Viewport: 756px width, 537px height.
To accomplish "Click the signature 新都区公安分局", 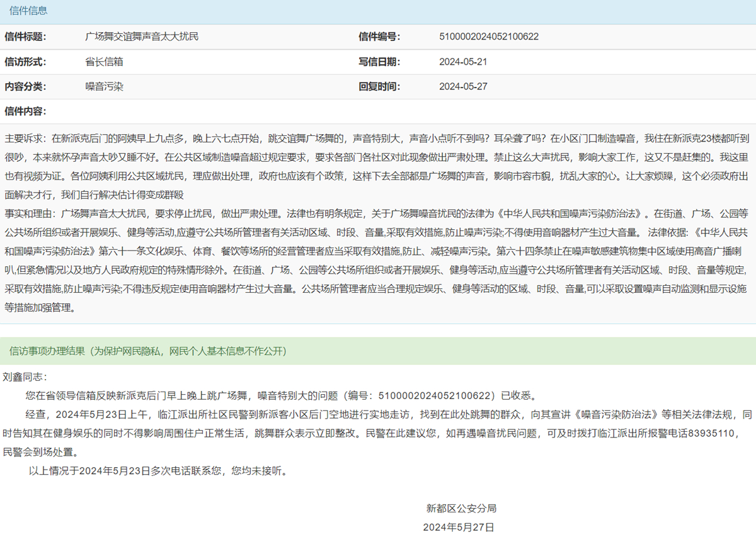I will click(462, 508).
